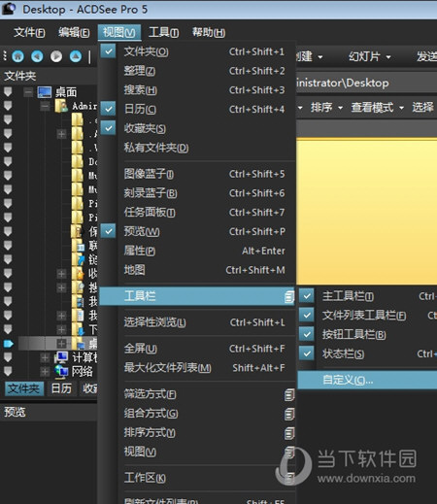
Task: Switch to 日历 bottom tab
Action: pyautogui.click(x=61, y=388)
